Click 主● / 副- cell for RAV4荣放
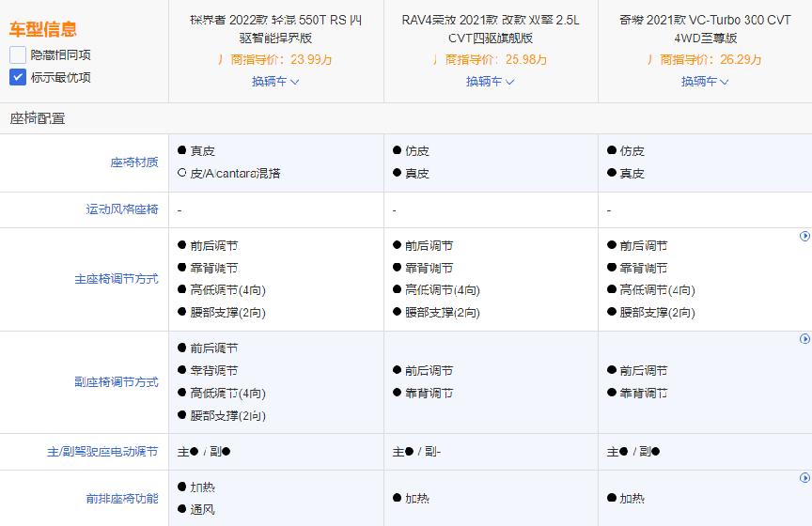The width and height of the screenshot is (812, 526). tap(416, 452)
